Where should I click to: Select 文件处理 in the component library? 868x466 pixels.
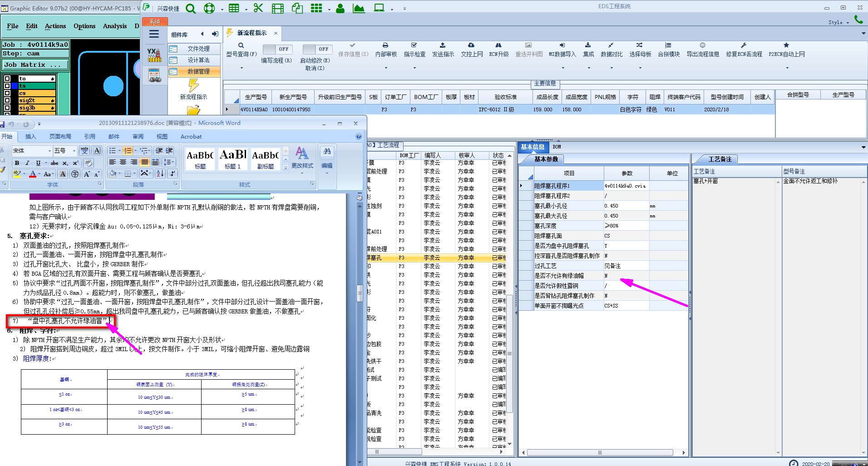[194, 49]
